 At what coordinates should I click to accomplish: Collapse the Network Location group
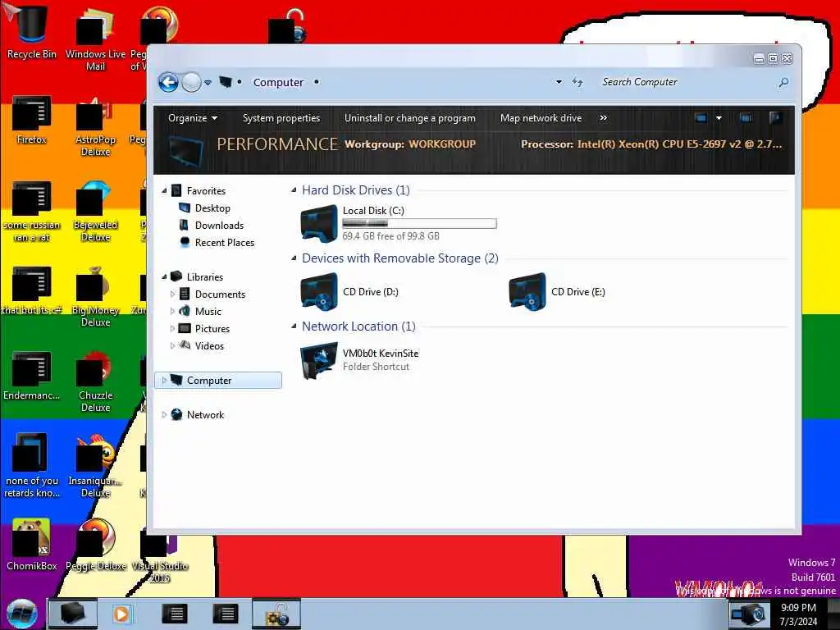[x=294, y=326]
